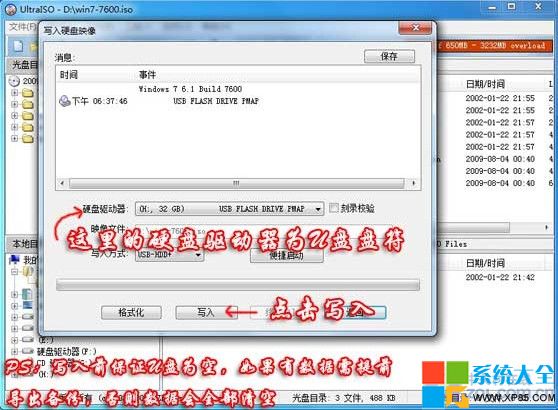This screenshot has width=558, height=410.
Task: Enable the 刻录校验 checkbox
Action: (x=333, y=208)
